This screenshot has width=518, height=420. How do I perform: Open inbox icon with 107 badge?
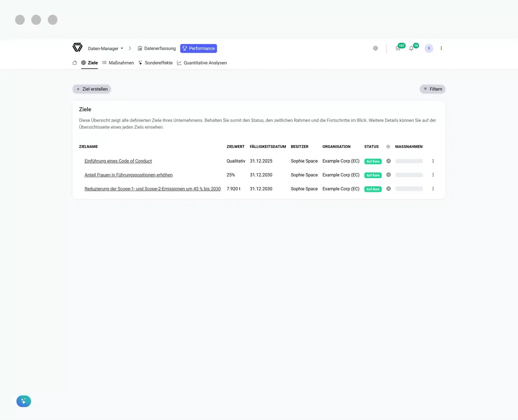click(398, 48)
